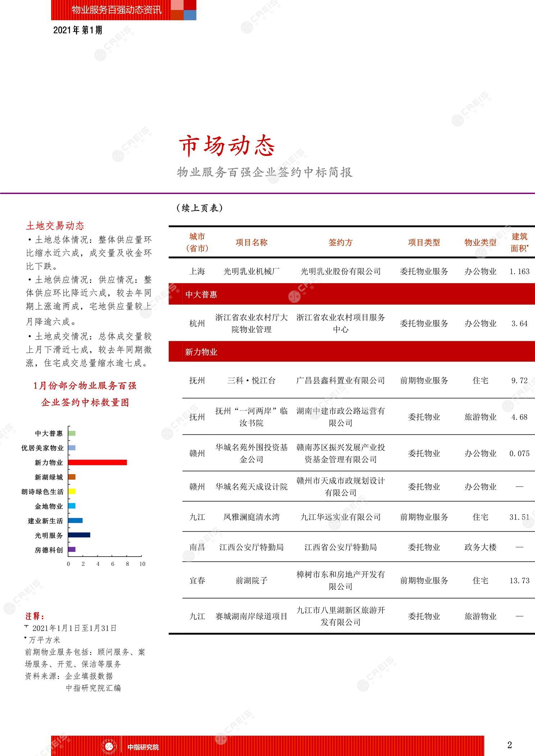The width and height of the screenshot is (535, 756).
Task: Click header banner 物业服务百强动态资讯
Action: (x=117, y=10)
